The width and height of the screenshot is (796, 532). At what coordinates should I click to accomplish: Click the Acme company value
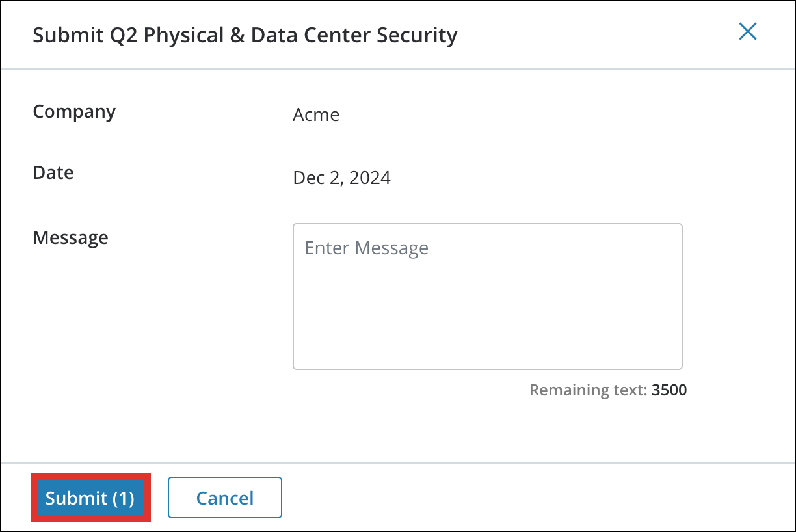(316, 115)
